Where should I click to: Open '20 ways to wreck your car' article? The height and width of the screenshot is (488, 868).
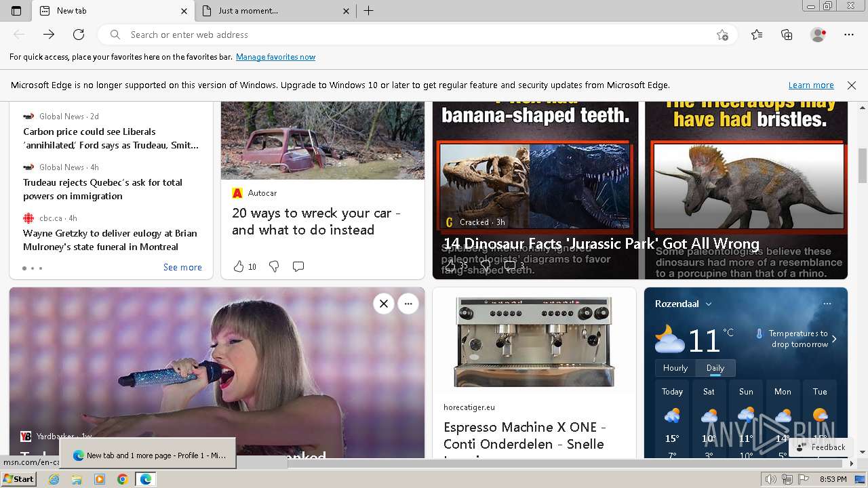point(316,222)
